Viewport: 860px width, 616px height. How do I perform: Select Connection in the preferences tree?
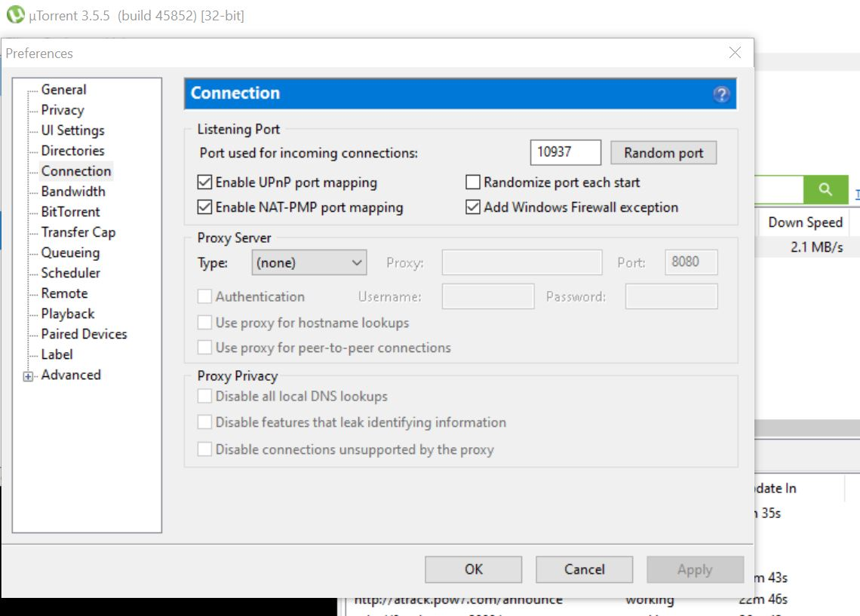click(x=76, y=171)
